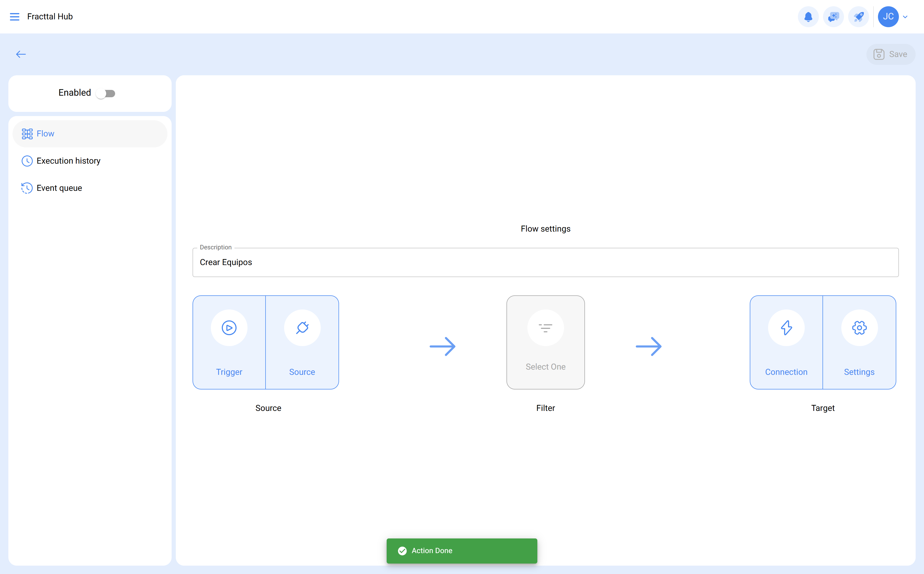
Task: Click the Description field with Crear Equipos
Action: (545, 262)
